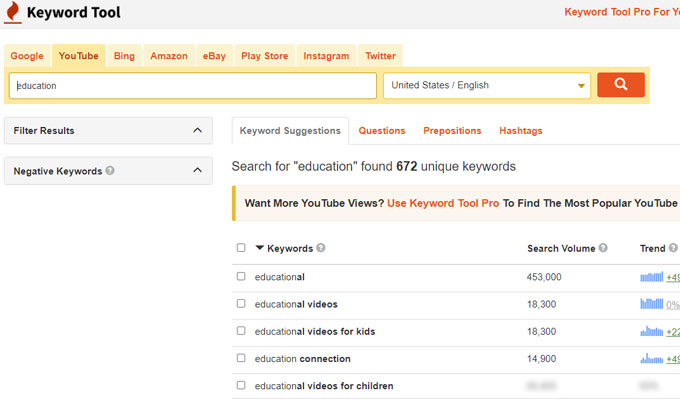This screenshot has width=680, height=400.
Task: Click the 14,900 search volume value
Action: tap(542, 359)
